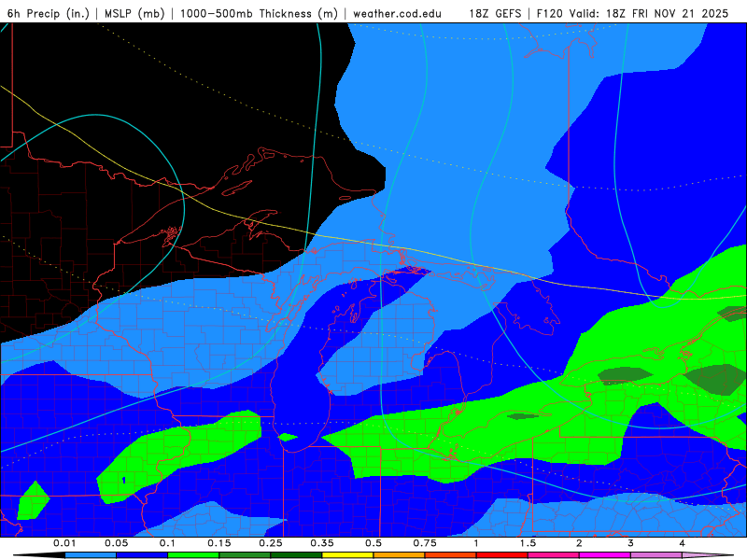Viewport: 747px width, 560px height.
Task: Click the 'F120' forecast hour text
Action: click(x=550, y=13)
